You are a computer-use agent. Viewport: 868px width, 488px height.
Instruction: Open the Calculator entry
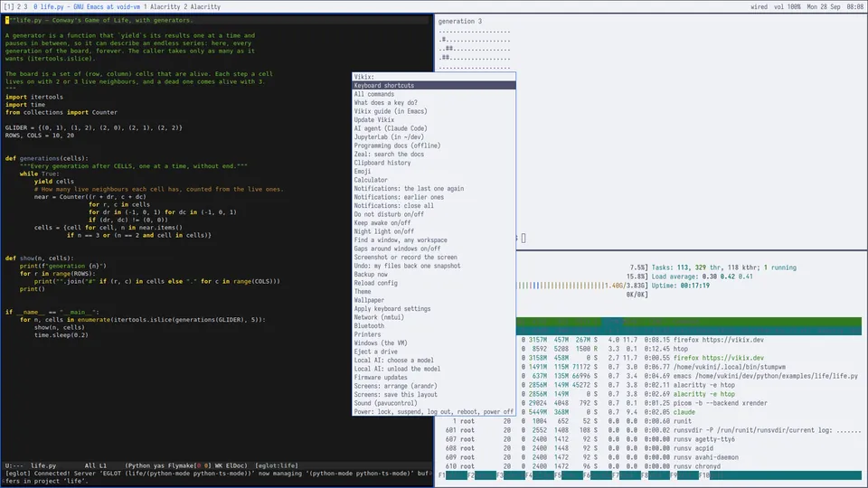(434, 180)
